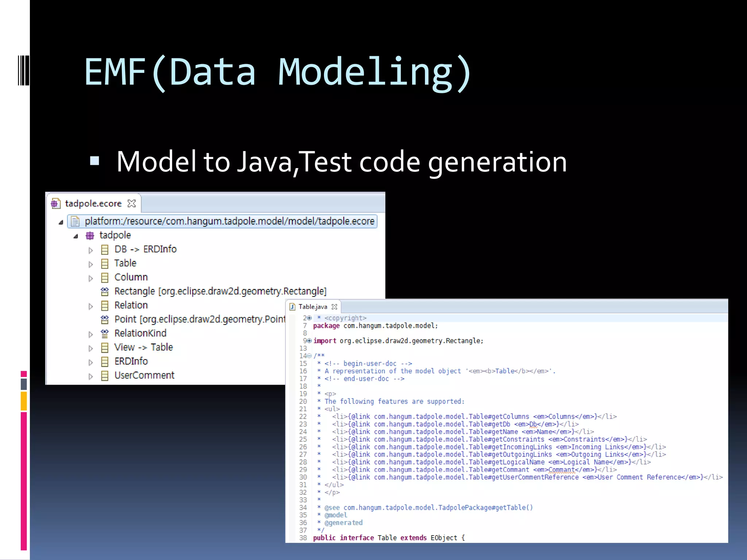The width and height of the screenshot is (747, 560).
Task: Click the platform resource file icon
Action: tap(76, 221)
